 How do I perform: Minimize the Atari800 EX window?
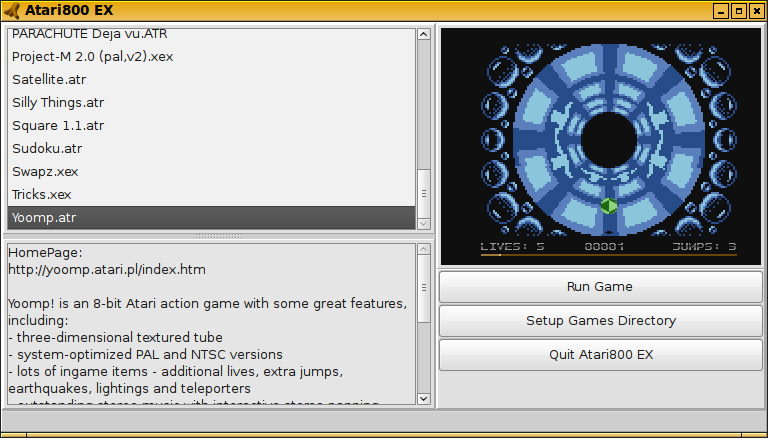coord(720,11)
